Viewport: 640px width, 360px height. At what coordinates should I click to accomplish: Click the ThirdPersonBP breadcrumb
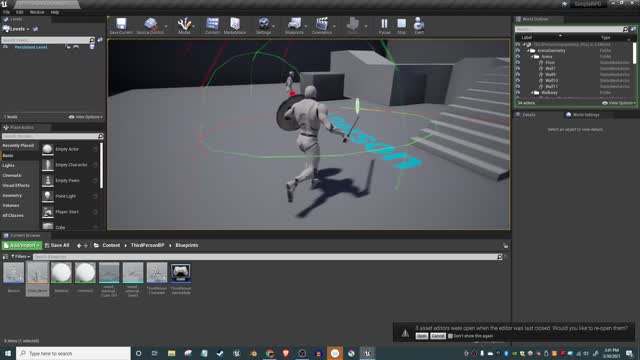147,246
